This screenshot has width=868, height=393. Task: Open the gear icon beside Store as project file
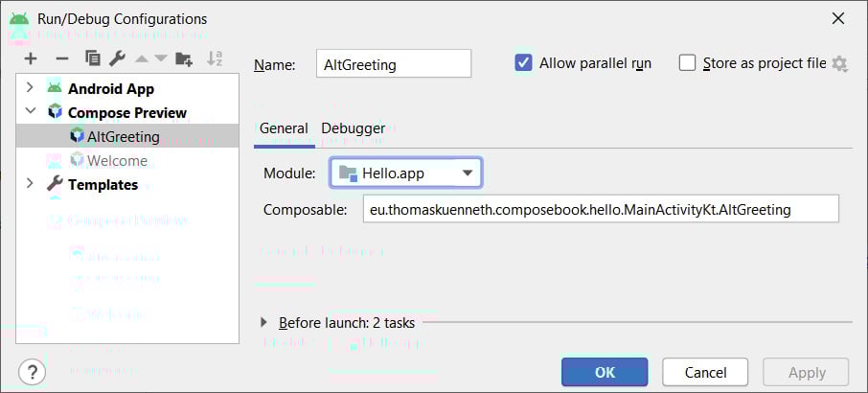[x=839, y=63]
